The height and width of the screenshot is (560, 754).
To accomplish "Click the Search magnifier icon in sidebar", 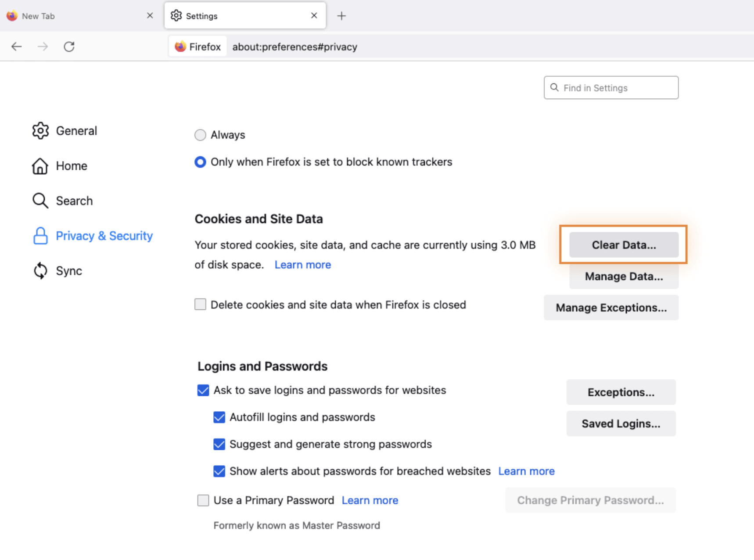I will pos(40,201).
